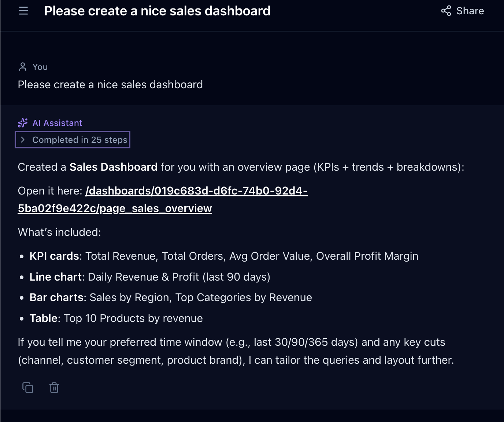Click the Share button label
504x422 pixels.
(470, 11)
